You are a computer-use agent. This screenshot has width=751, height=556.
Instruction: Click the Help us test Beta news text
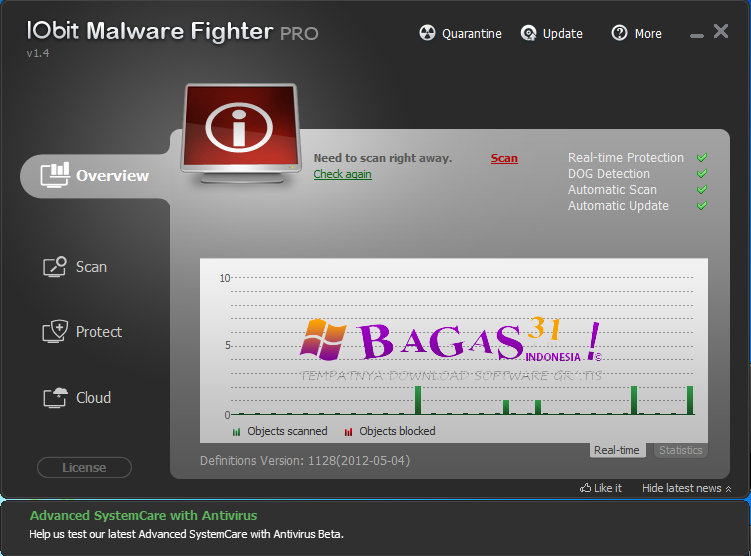click(187, 534)
